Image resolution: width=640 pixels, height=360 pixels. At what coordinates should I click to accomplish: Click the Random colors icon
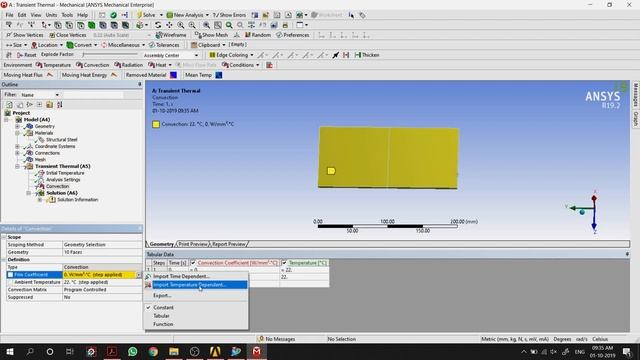click(257, 35)
